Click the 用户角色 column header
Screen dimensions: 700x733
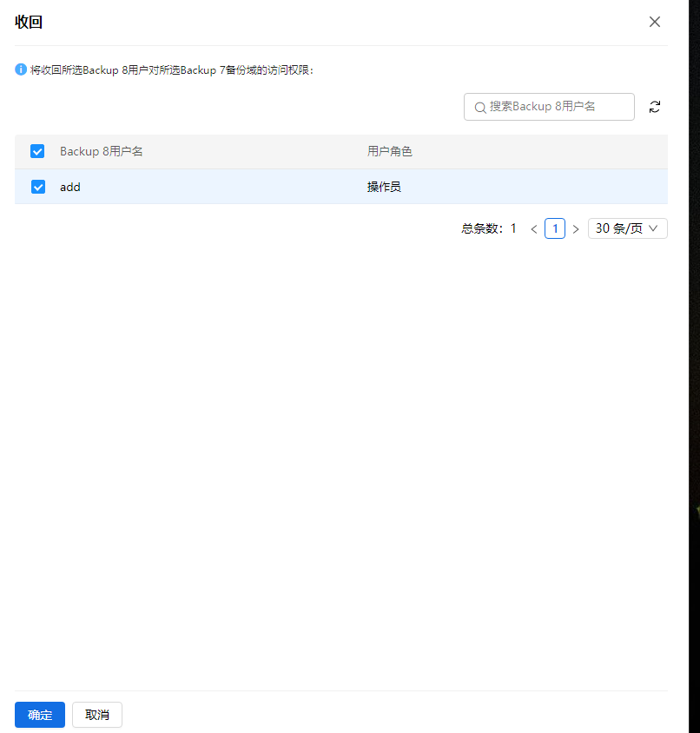(390, 150)
